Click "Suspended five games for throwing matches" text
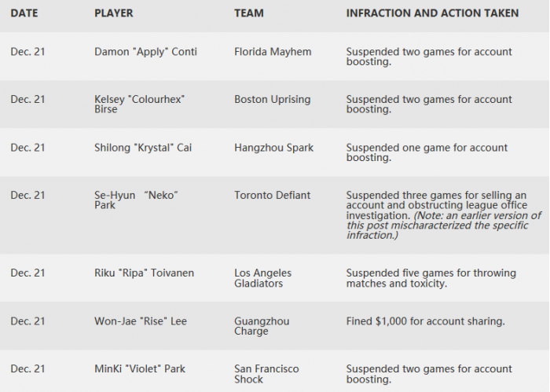This screenshot has width=550, height=392. click(x=431, y=278)
